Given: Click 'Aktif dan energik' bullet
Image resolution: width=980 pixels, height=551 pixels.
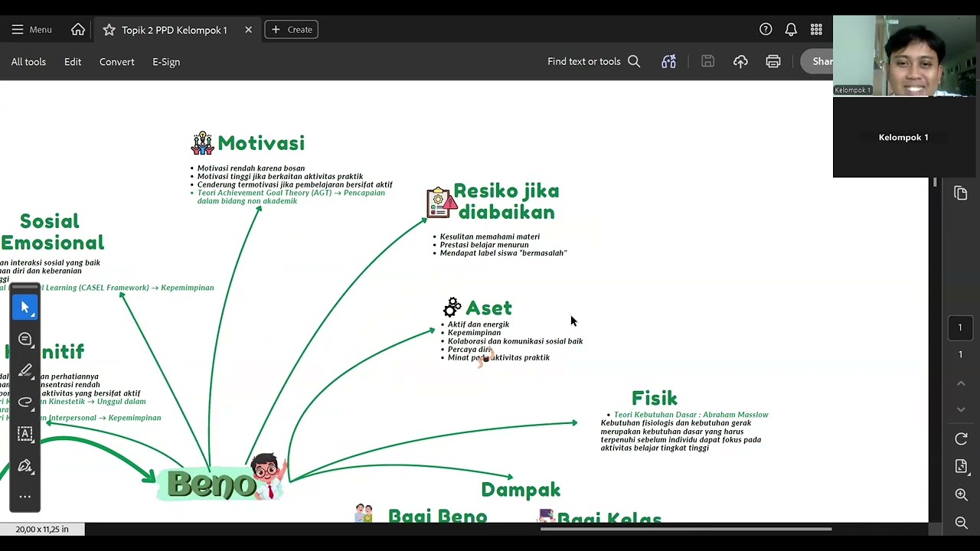Looking at the screenshot, I should coord(479,324).
